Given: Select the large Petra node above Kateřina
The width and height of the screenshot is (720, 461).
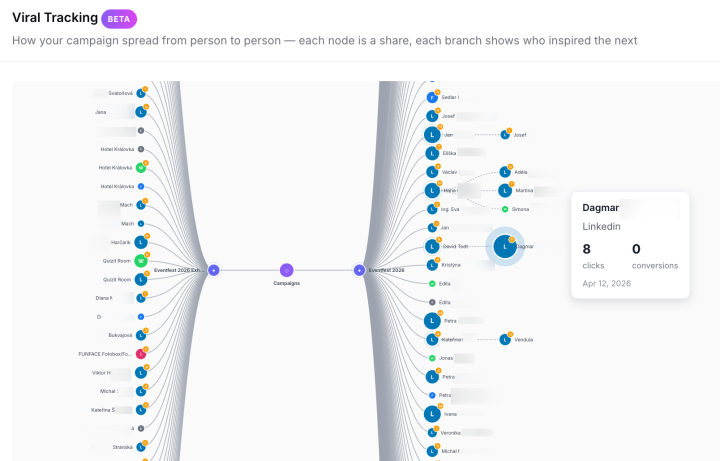Looking at the screenshot, I should pyautogui.click(x=432, y=320).
